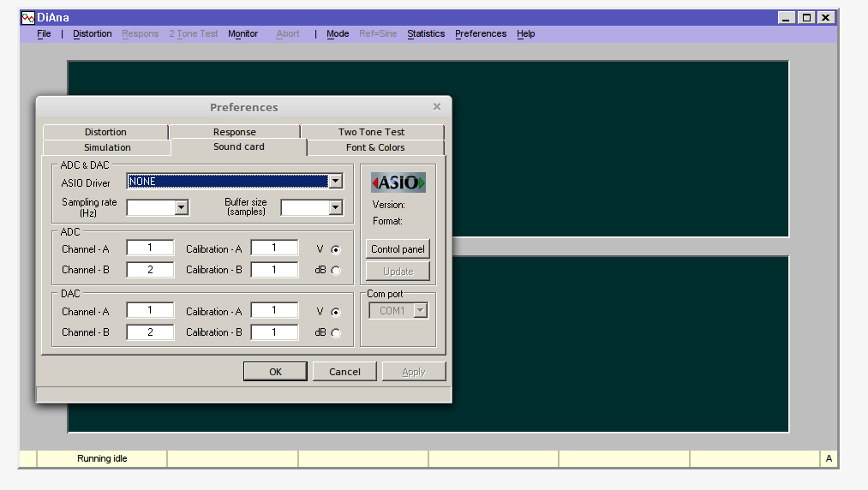Click the Format: label in ASIO panel
Screen dimensions: 868x490
[x=387, y=221]
